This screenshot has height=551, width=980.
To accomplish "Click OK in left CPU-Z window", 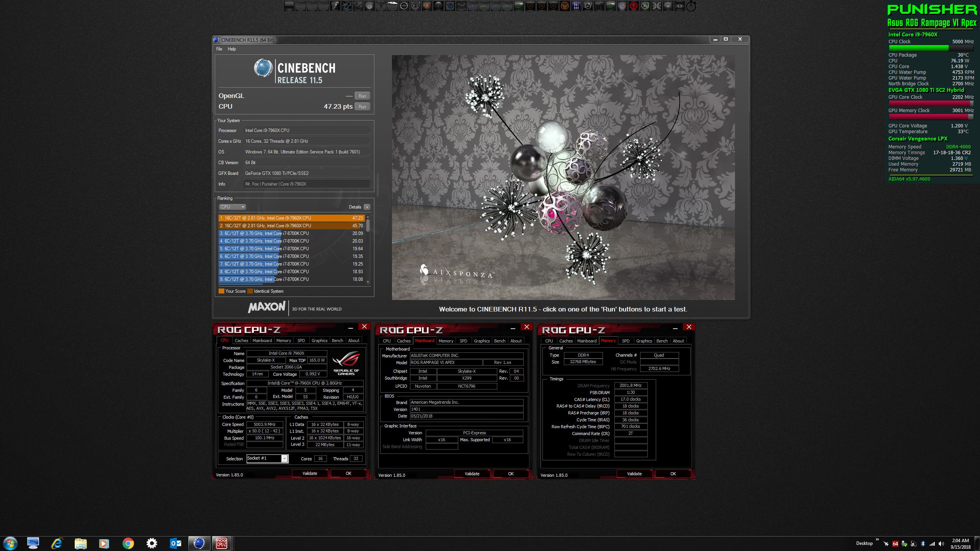I will coord(348,473).
